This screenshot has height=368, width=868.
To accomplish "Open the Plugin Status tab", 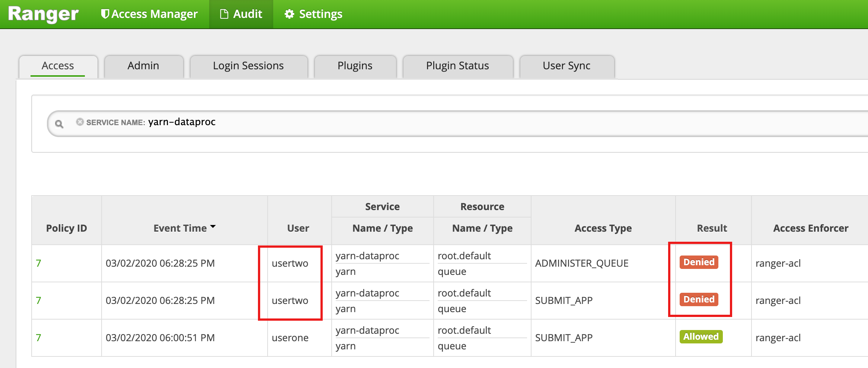I will [x=457, y=66].
